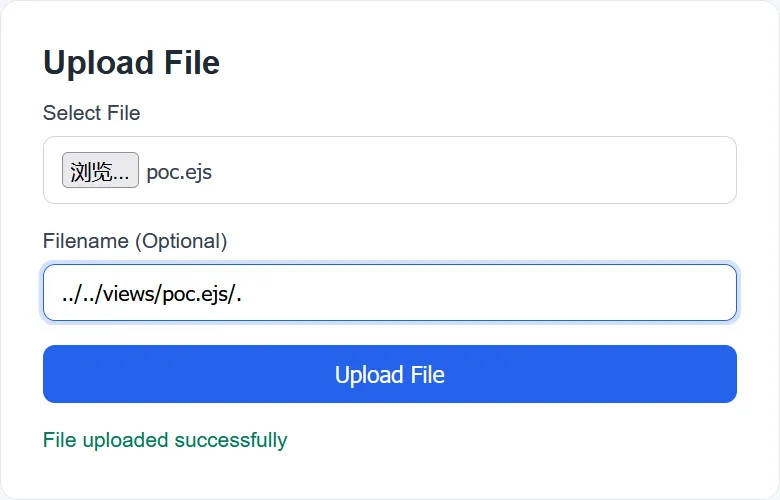Click the File uploaded successfully message
Image resolution: width=780 pixels, height=500 pixels.
[165, 440]
